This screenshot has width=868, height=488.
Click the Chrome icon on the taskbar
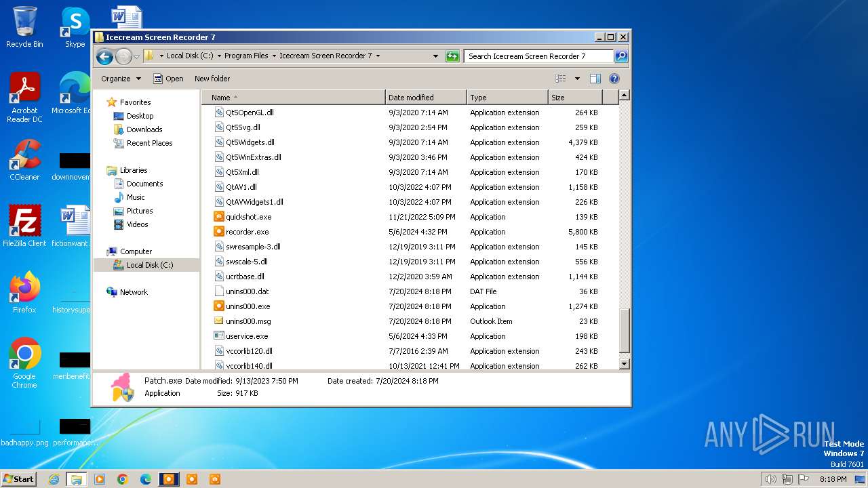123,479
